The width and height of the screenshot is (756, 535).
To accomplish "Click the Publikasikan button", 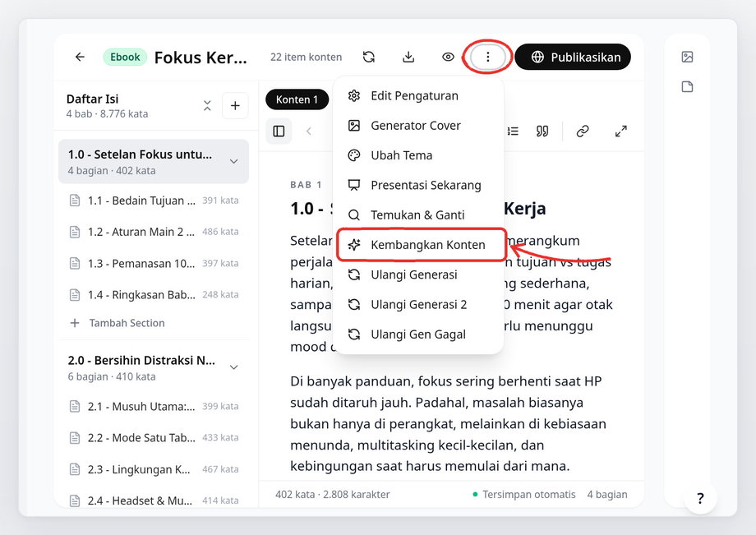I will pyautogui.click(x=573, y=57).
